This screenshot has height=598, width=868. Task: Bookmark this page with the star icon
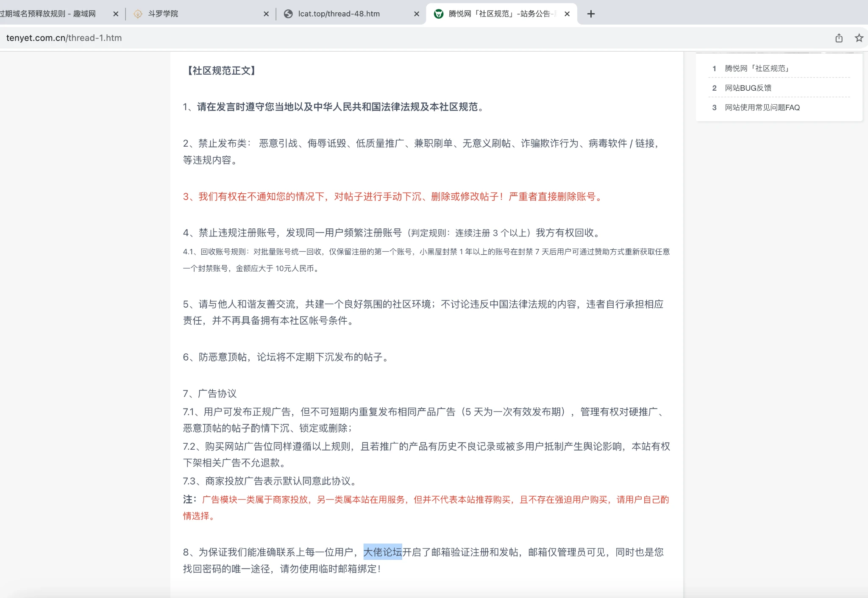click(x=859, y=38)
